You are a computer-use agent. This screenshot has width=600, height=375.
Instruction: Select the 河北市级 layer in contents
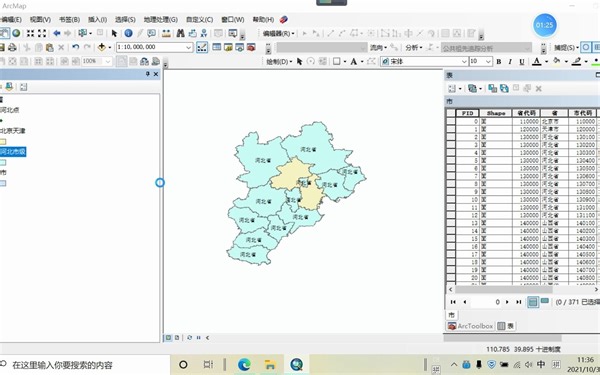(13, 152)
